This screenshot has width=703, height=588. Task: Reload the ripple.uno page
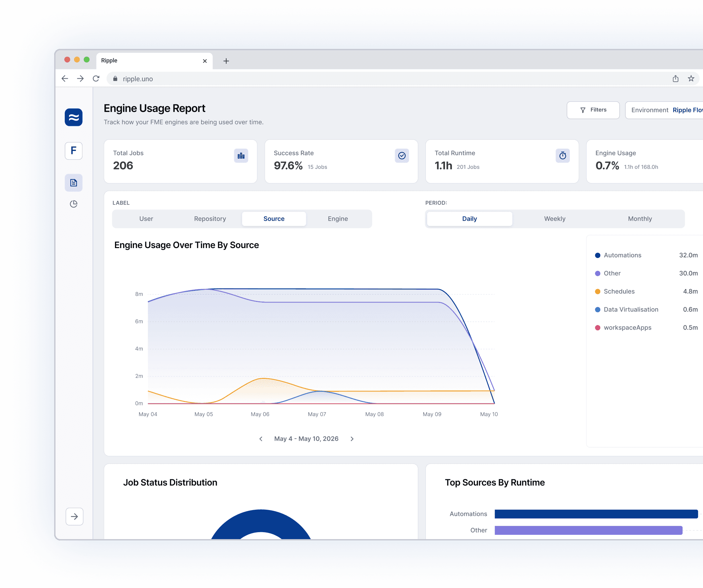[x=96, y=79]
